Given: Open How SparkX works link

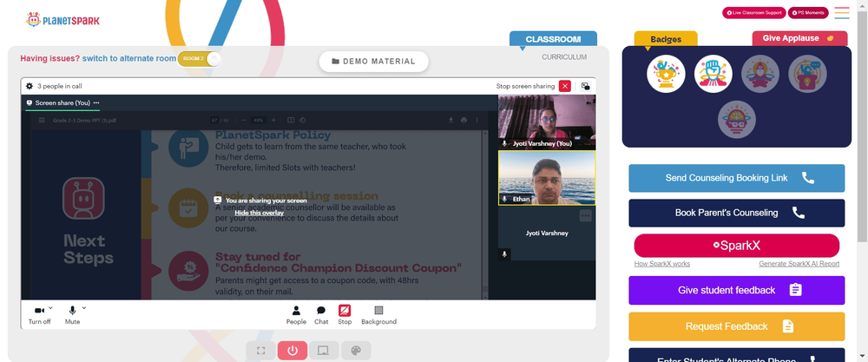Looking at the screenshot, I should point(662,264).
